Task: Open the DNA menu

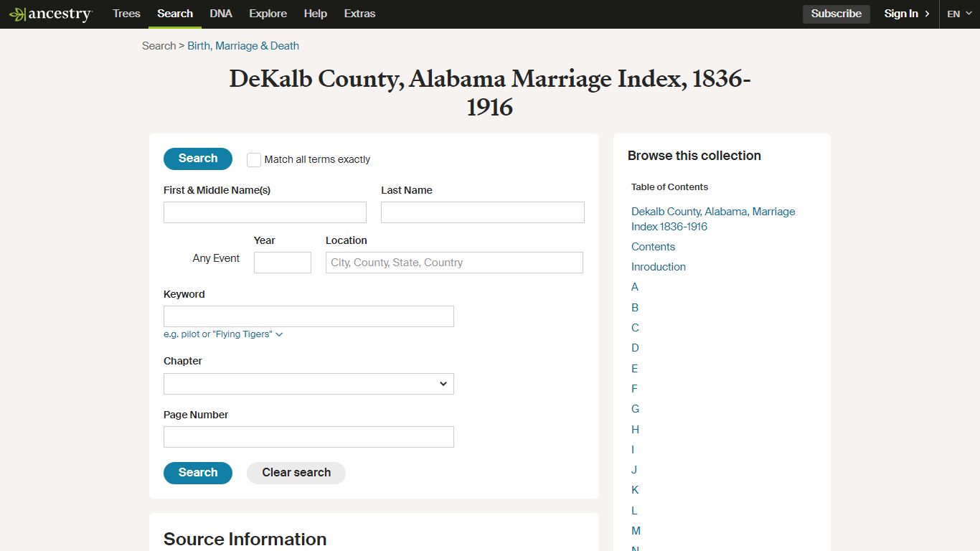Action: coord(221,14)
